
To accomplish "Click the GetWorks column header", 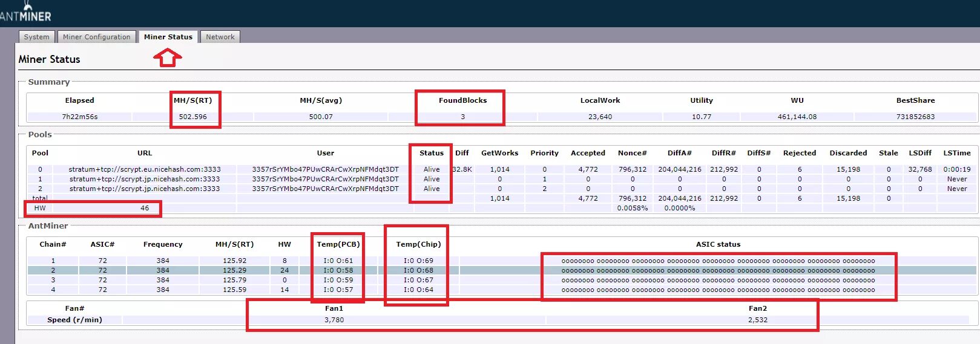I will point(500,153).
